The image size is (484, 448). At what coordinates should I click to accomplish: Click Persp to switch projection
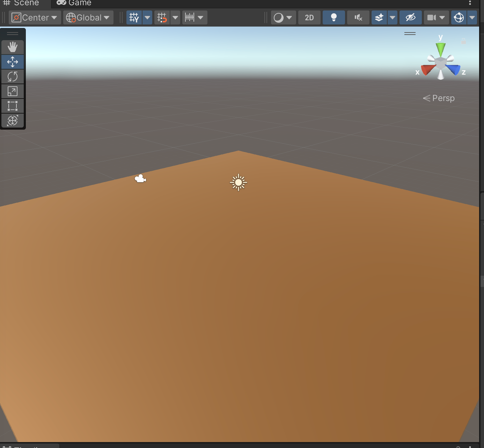pyautogui.click(x=443, y=98)
